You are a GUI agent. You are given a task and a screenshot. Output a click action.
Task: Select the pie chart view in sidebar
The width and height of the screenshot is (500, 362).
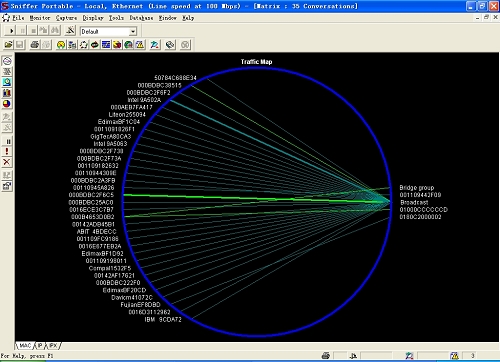pos(7,104)
